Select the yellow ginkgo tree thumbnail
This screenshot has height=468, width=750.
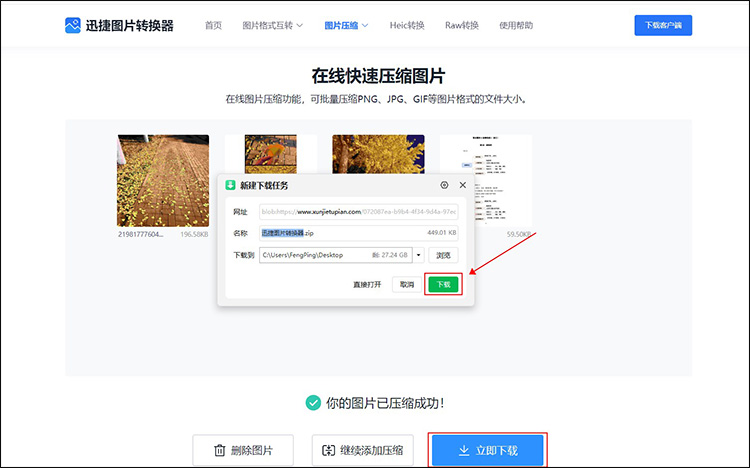click(378, 154)
